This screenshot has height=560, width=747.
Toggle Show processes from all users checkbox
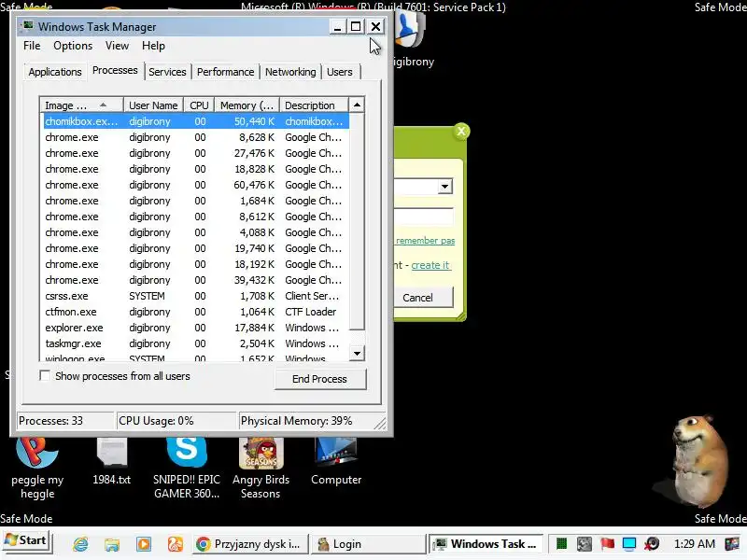[x=45, y=376]
